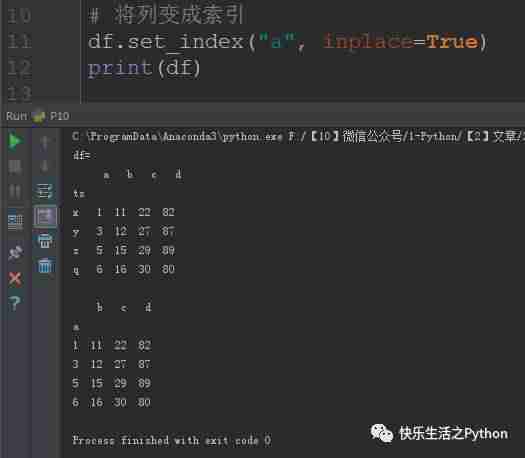The width and height of the screenshot is (525, 458).
Task: Click output row '1 11 22 82'
Action: tap(112, 345)
